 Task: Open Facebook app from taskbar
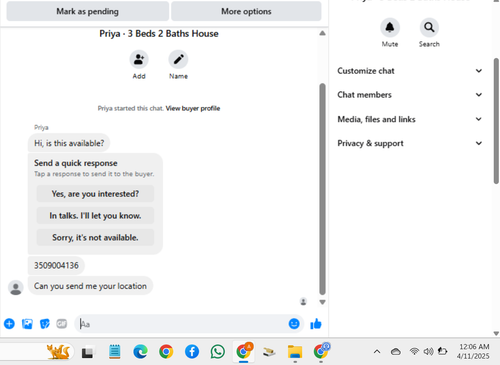192,352
